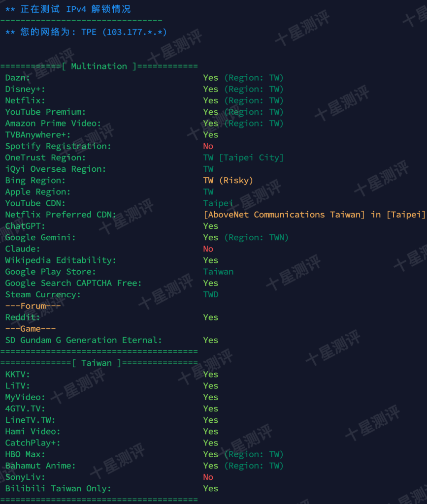Select the 'Wikipedia Editability:' label

click(61, 260)
